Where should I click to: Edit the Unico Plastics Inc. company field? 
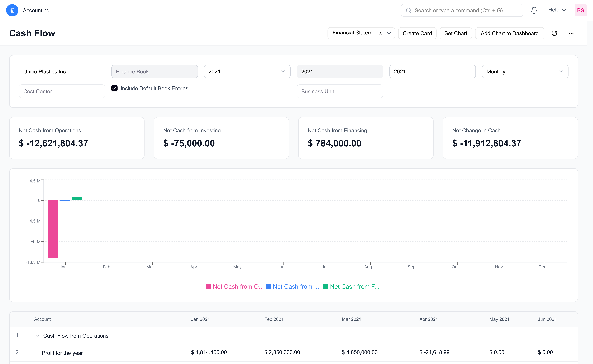[x=62, y=71]
